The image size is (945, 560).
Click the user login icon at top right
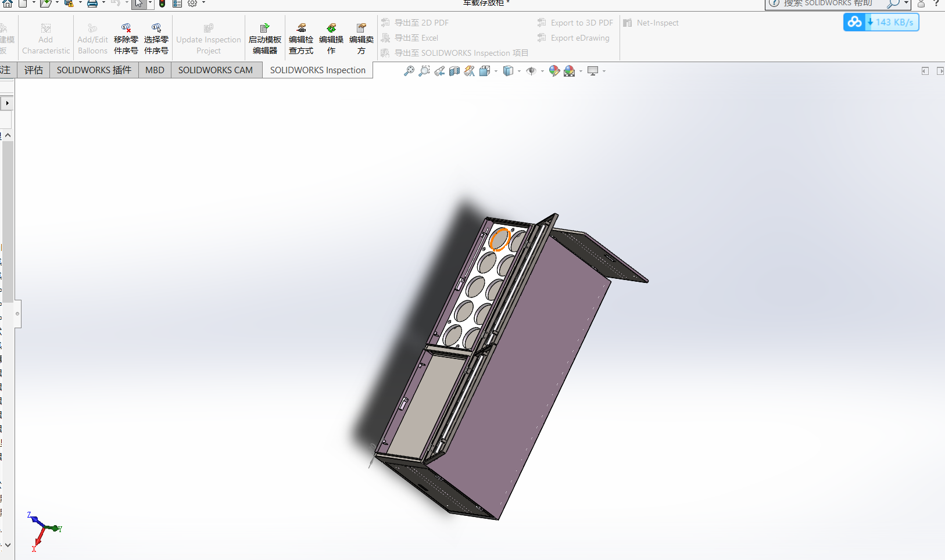point(921,3)
